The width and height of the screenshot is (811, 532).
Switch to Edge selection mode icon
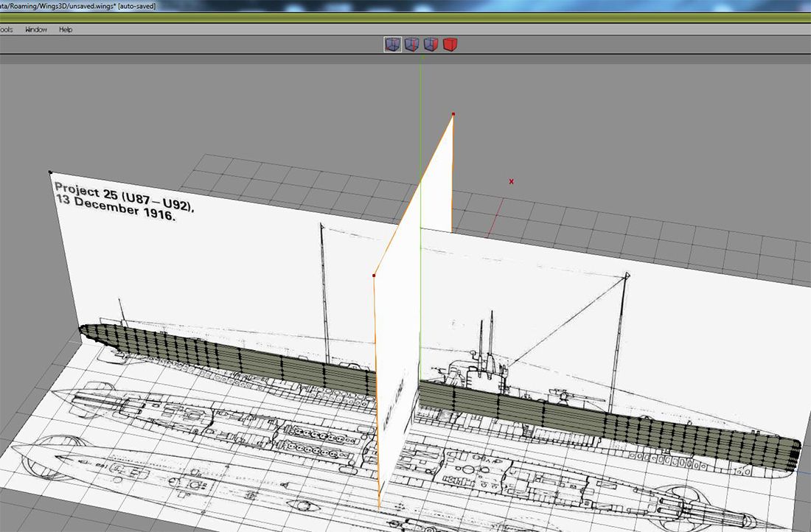pos(411,44)
